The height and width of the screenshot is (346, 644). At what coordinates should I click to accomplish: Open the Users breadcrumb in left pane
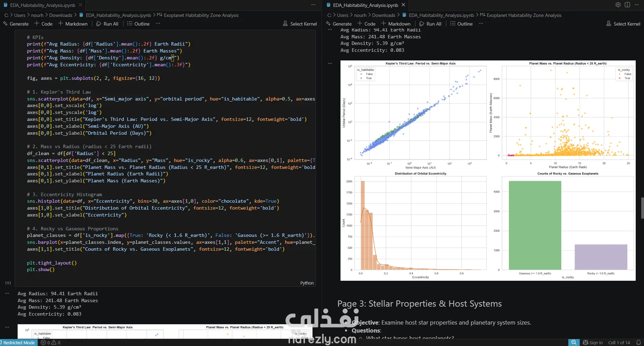pos(20,15)
